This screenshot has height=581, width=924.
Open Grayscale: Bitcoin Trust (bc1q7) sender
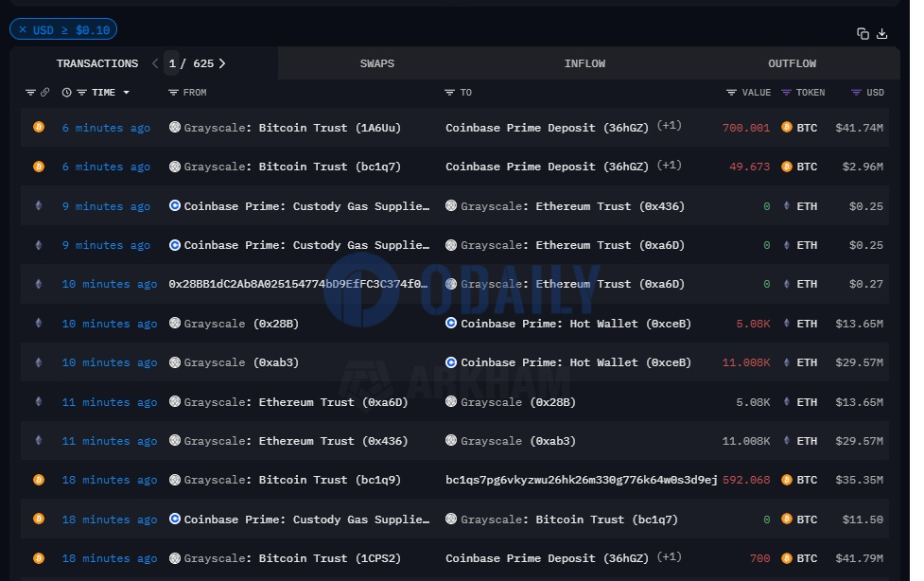[292, 167]
